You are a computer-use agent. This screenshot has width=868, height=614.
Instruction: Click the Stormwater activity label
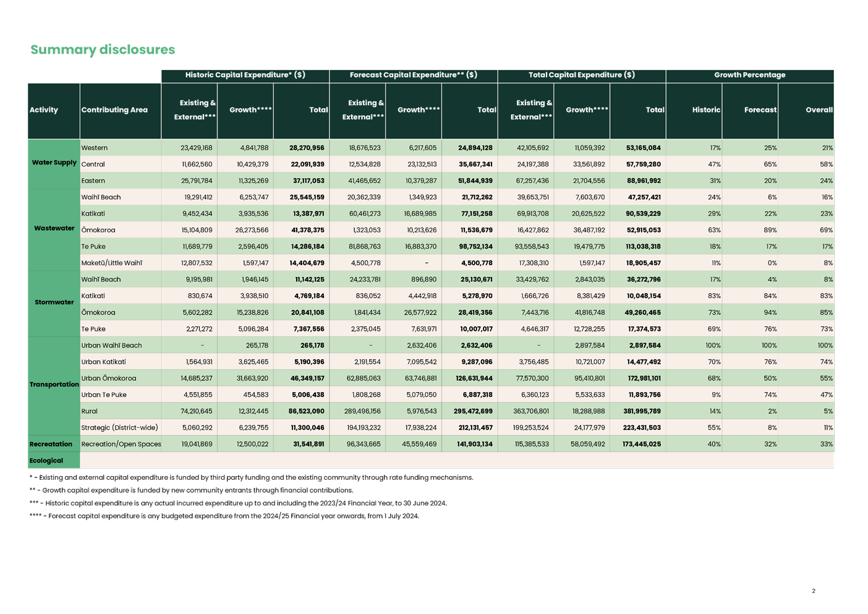[x=53, y=303]
